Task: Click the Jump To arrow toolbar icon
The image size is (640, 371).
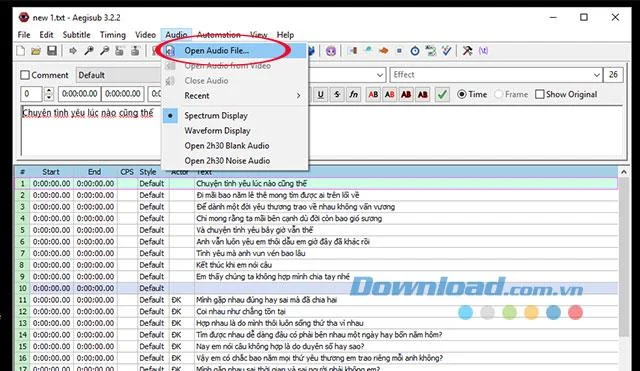Action: [x=73, y=51]
